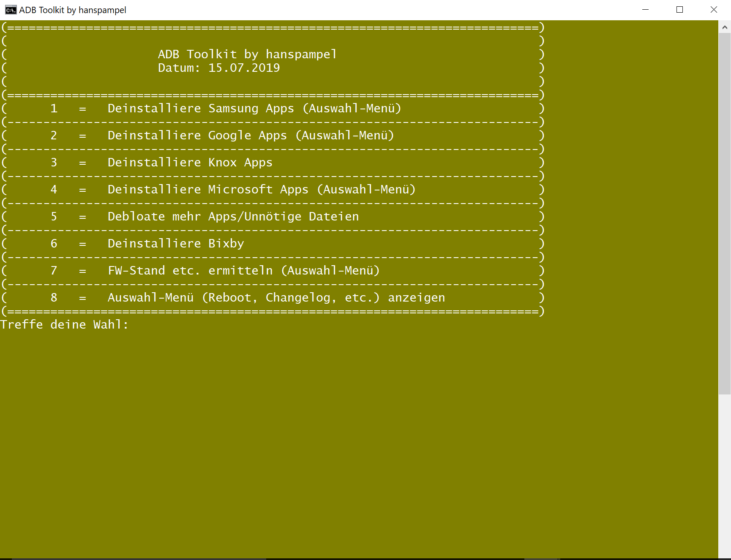Click menu line "Deinstalliere Microsoft Apps (Auswahl-Menü)"
Screen dimensions: 731x560
tap(262, 190)
